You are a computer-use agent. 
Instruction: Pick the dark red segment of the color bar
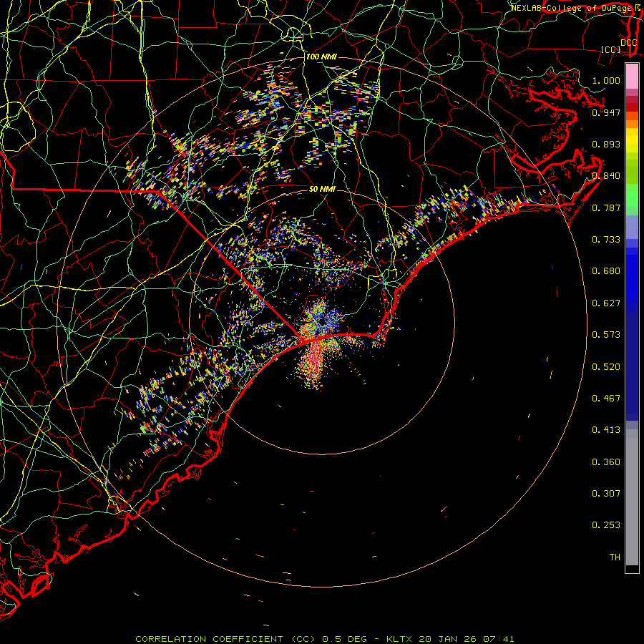(x=632, y=107)
